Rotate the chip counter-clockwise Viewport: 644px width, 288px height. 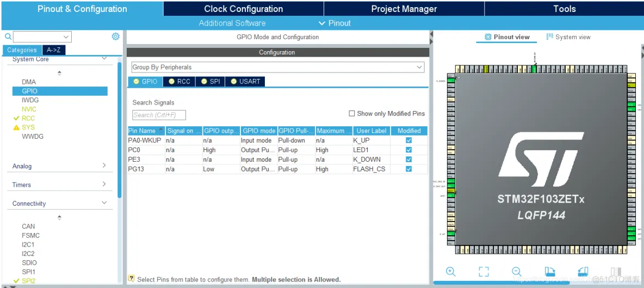click(583, 272)
